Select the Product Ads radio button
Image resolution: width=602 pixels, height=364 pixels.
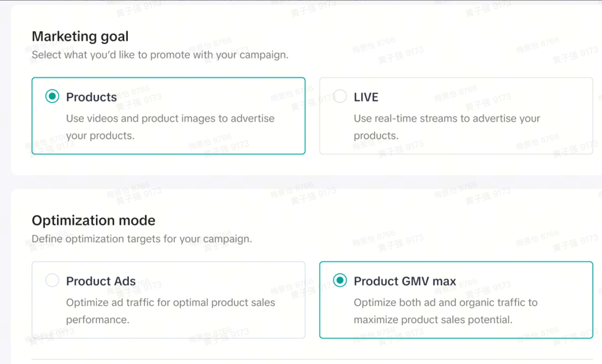52,280
